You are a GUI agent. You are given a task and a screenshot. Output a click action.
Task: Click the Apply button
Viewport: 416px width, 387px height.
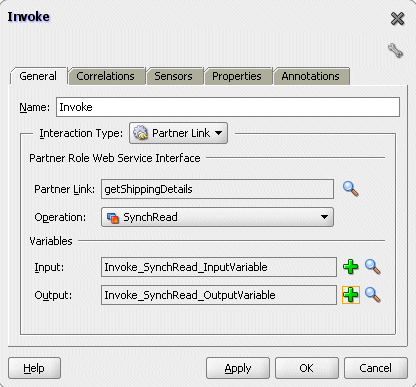tap(238, 368)
